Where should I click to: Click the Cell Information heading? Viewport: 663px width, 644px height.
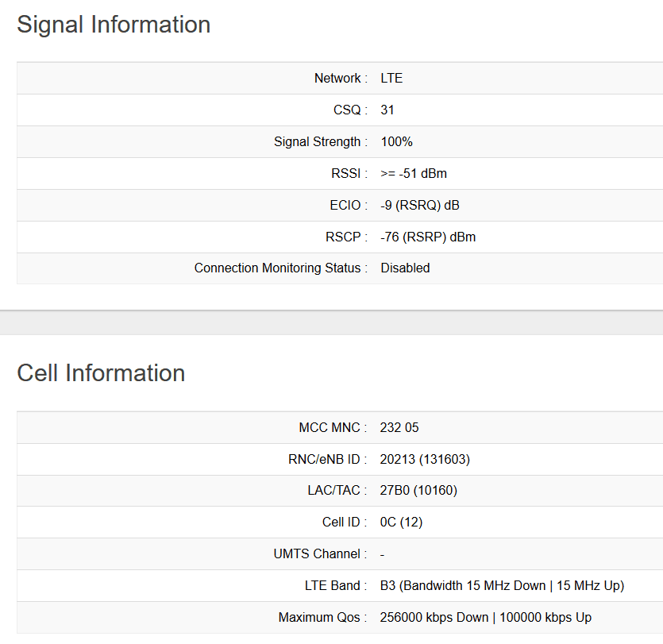point(101,373)
